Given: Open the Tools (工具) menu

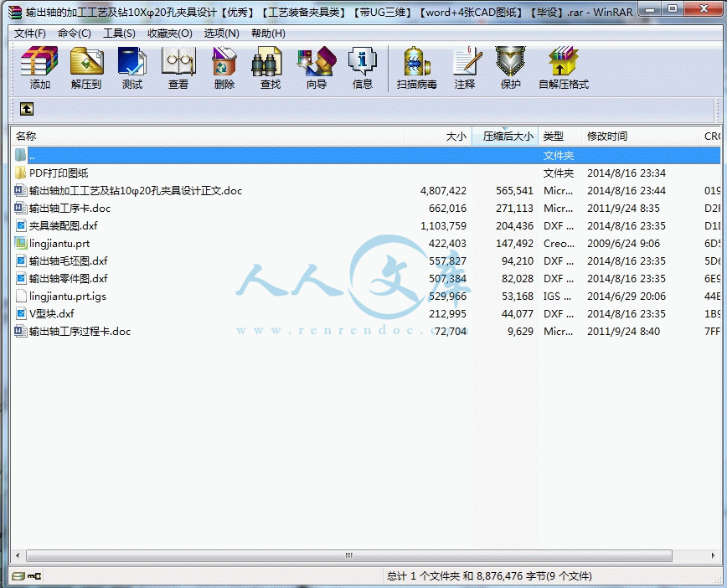Looking at the screenshot, I should pyautogui.click(x=119, y=34).
